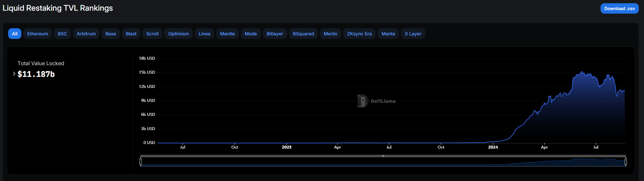Filter by Optimism chain

point(179,34)
